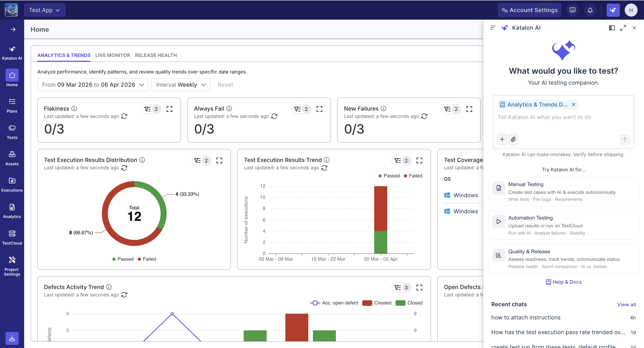Open filters on New Failures widget
Screen dimensions: 644x348
click(x=451, y=109)
